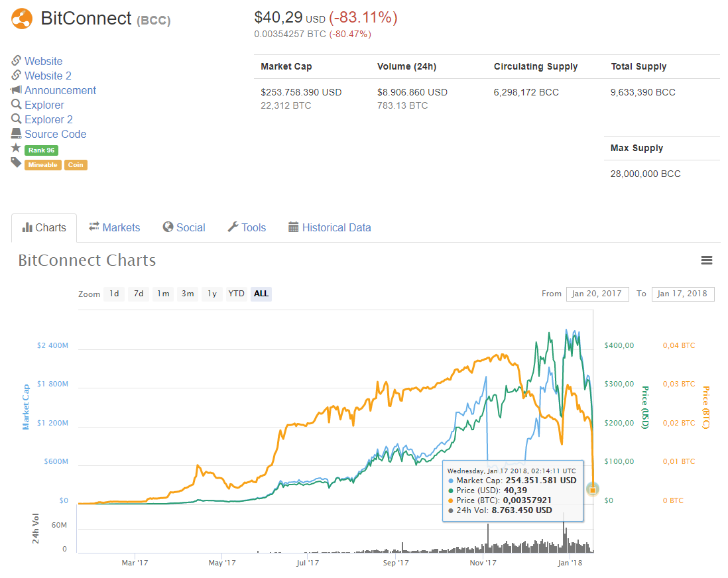Click the tooltip 24h Vol 8.763.450 USD line

[x=500, y=510]
